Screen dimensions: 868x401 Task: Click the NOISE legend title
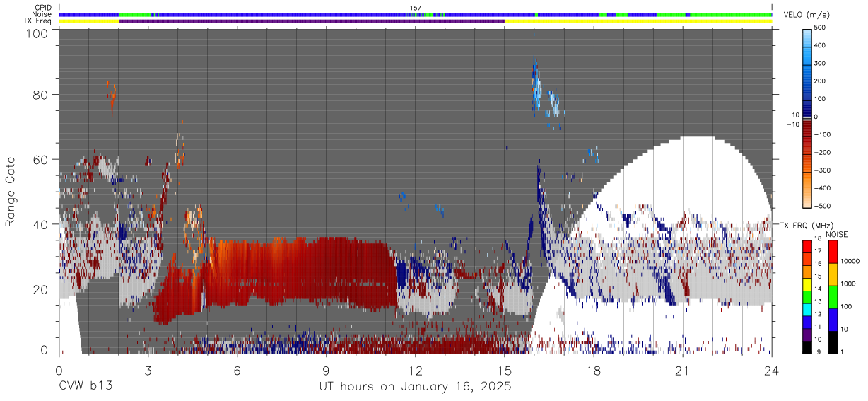pyautogui.click(x=838, y=234)
